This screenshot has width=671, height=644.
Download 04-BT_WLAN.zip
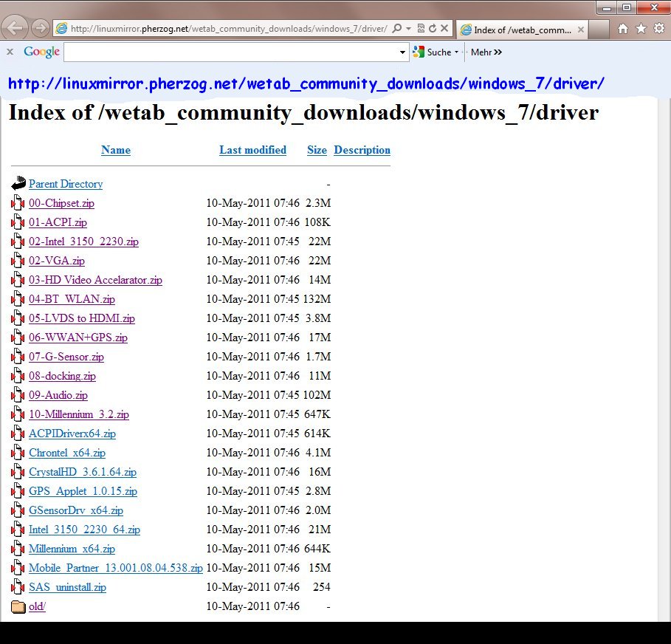[72, 299]
